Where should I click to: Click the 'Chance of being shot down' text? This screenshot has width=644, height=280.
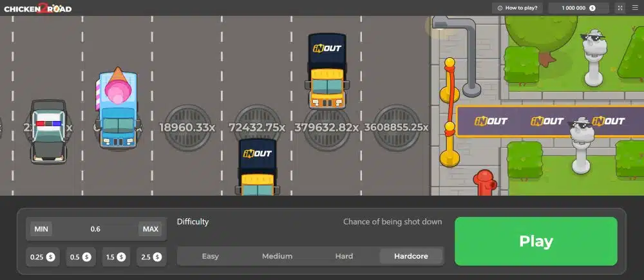click(393, 221)
